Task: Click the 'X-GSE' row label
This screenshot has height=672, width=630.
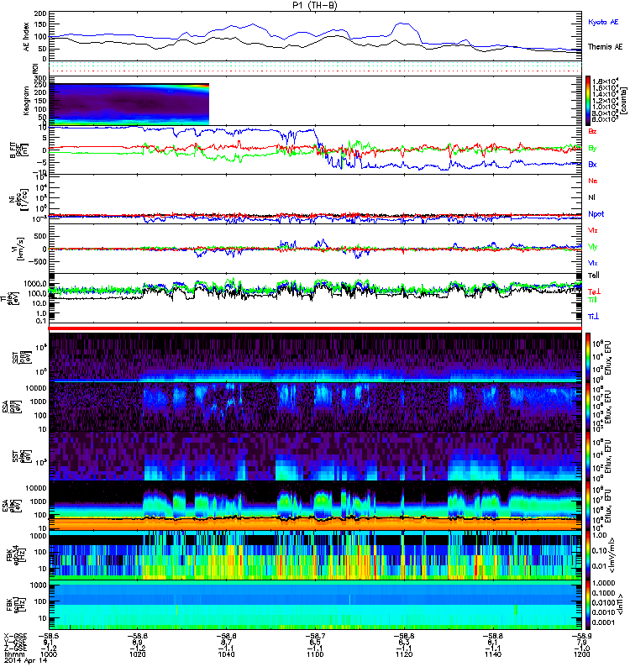Action: pos(14,637)
